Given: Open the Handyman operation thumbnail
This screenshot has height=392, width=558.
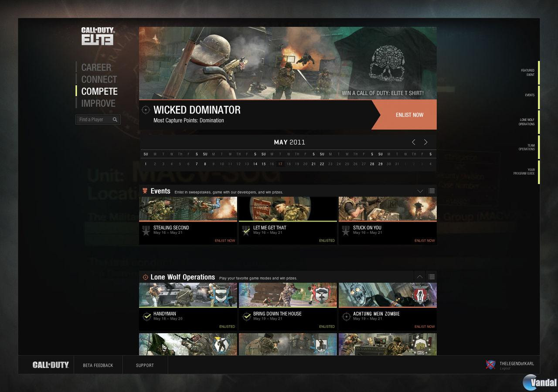Looking at the screenshot, I should point(188,295).
